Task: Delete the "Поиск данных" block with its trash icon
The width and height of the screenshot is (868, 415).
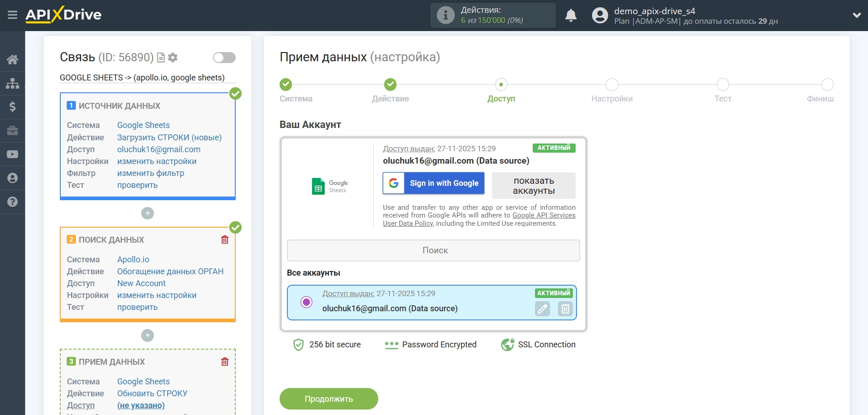Action: pyautogui.click(x=225, y=239)
